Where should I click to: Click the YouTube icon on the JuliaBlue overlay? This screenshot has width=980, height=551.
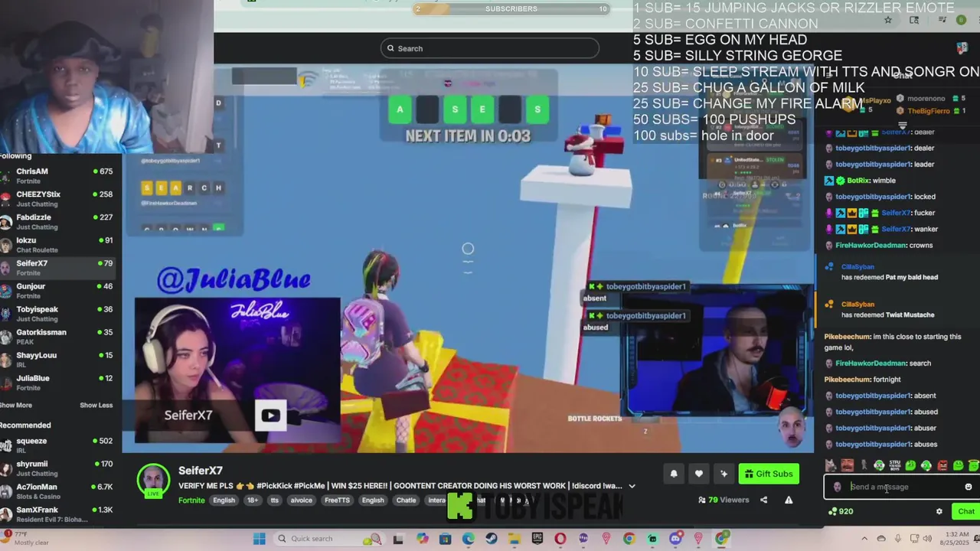[270, 416]
